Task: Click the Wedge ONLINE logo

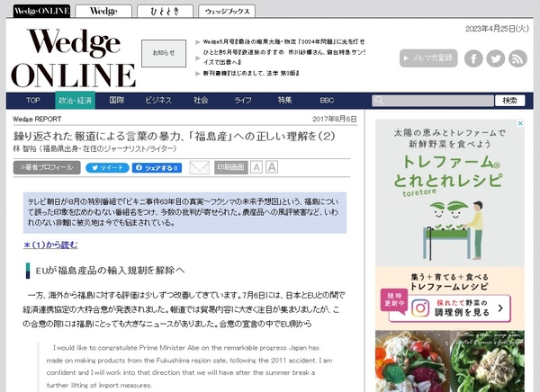Action: coord(74,58)
